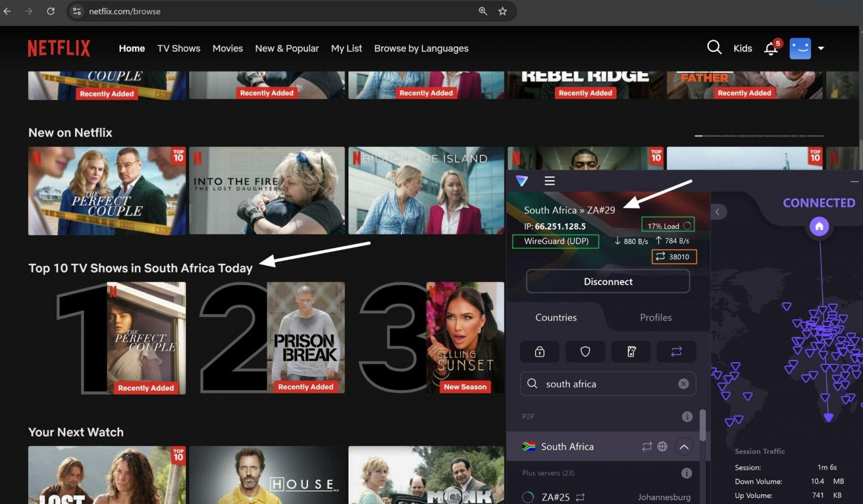The height and width of the screenshot is (504, 863).
Task: Open My List on Netflix
Action: click(346, 48)
